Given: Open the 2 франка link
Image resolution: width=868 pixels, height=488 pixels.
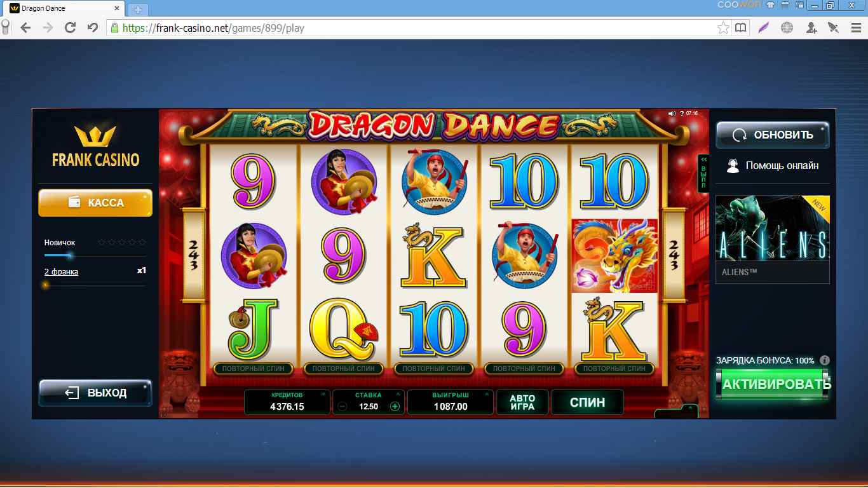Looking at the screenshot, I should pyautogui.click(x=61, y=272).
